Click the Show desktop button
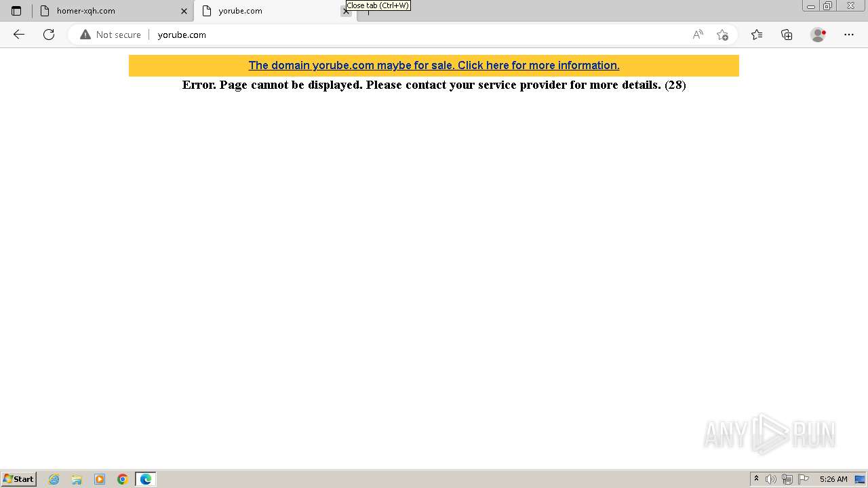 860,479
